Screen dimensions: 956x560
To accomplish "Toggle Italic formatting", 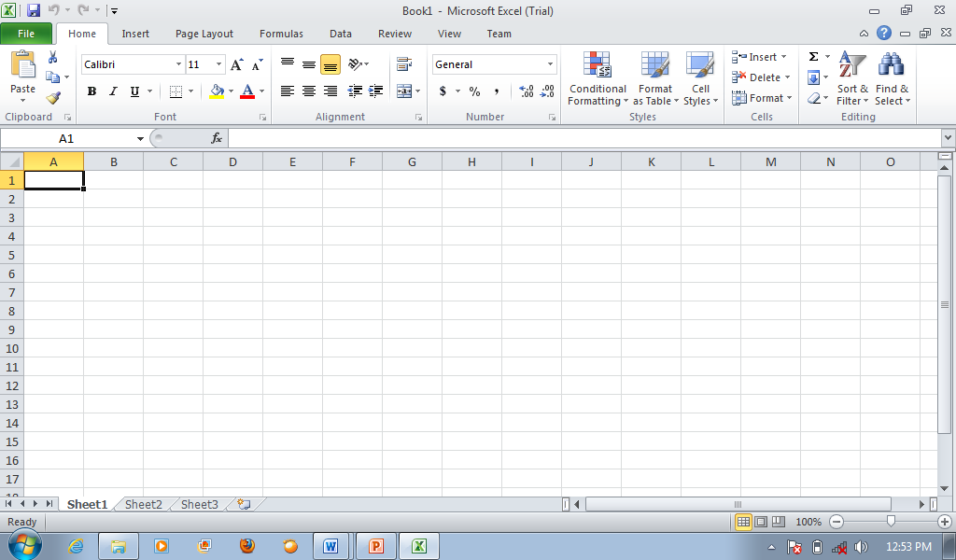I will (113, 91).
